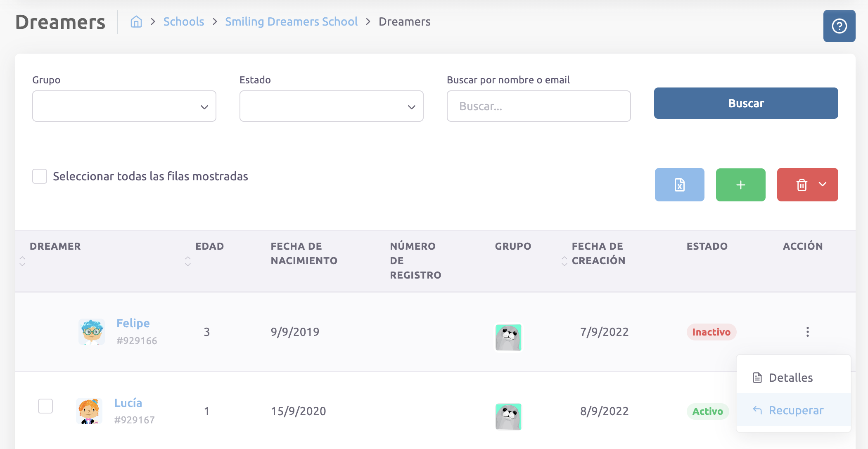Sort by Fecha de Creación column
Viewport: 868px width, 449px height.
click(564, 261)
